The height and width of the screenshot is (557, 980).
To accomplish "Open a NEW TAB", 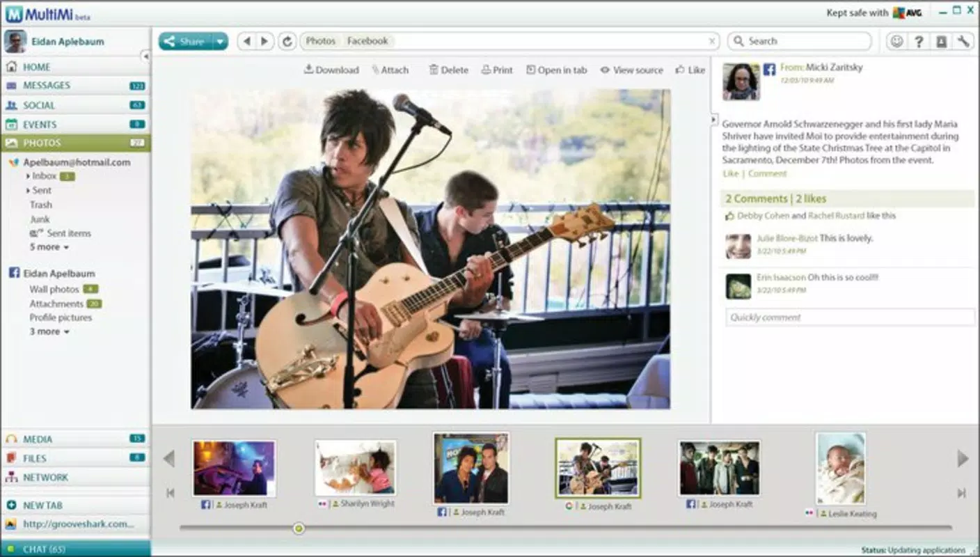I will pos(75,505).
